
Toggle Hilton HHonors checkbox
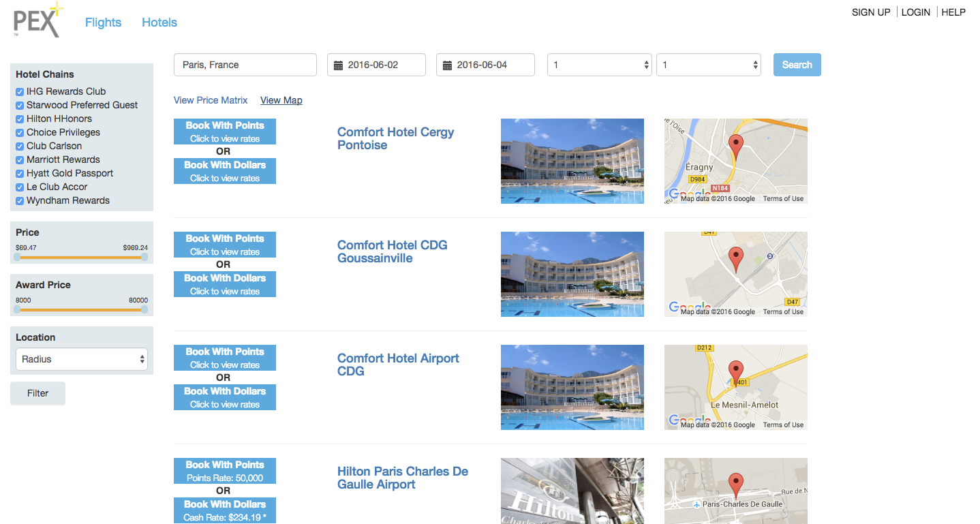(20, 119)
